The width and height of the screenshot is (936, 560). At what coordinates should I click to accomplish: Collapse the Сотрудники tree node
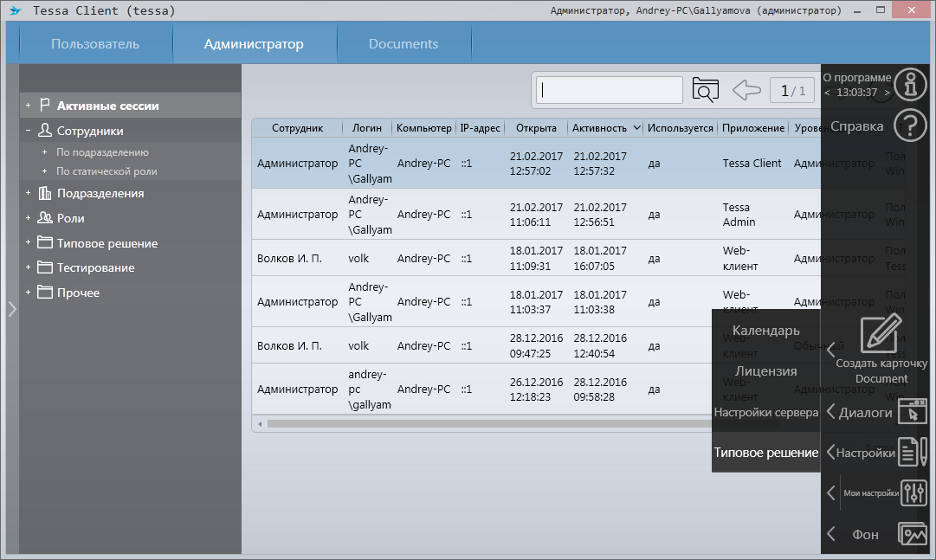coord(28,132)
